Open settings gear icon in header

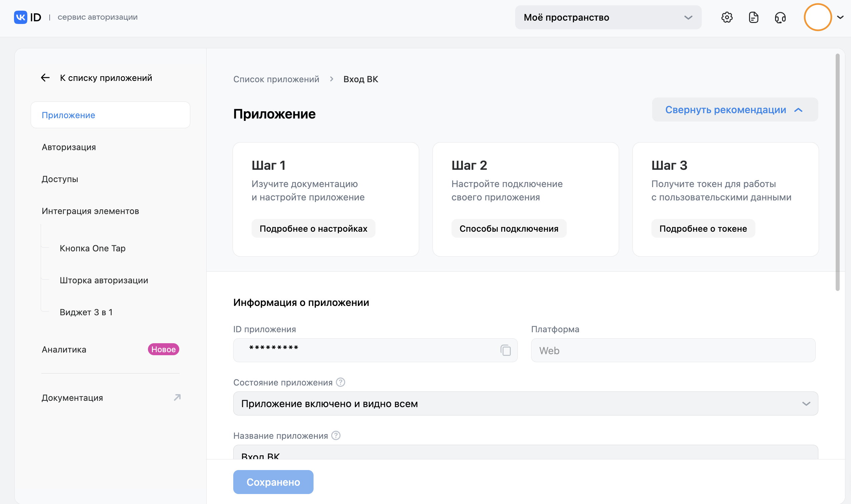tap(727, 17)
